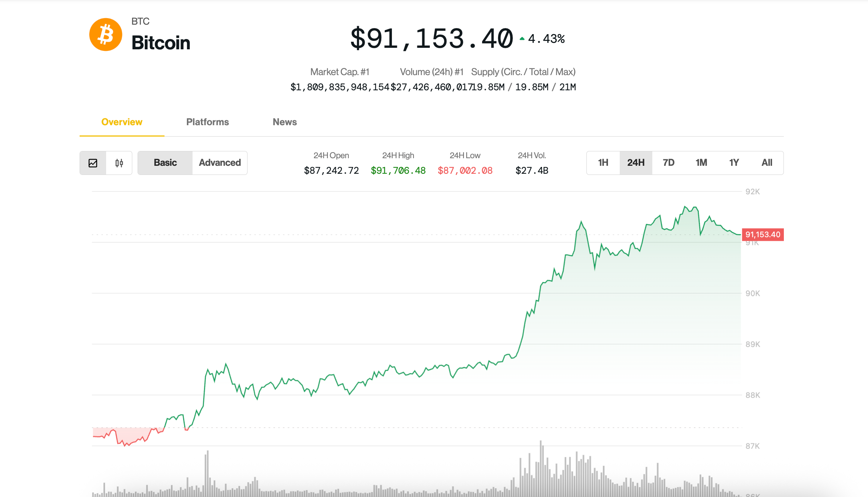Select the candlestick chart type icon

click(119, 163)
